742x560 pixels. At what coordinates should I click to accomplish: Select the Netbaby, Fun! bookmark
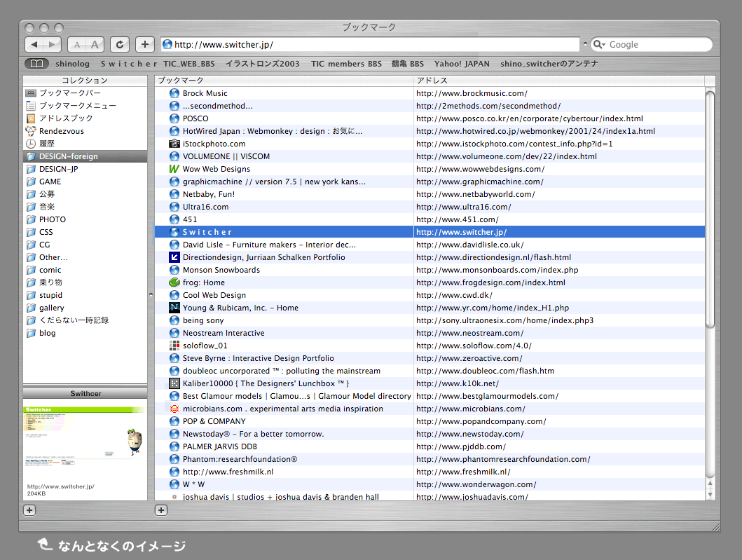coord(209,194)
